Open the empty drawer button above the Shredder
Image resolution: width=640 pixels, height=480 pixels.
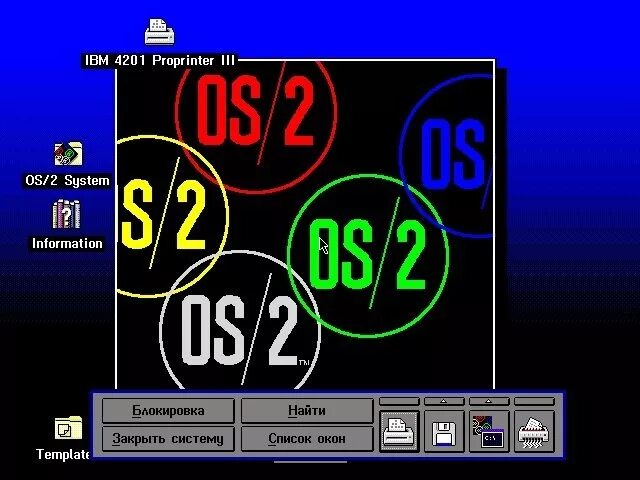[x=534, y=402]
